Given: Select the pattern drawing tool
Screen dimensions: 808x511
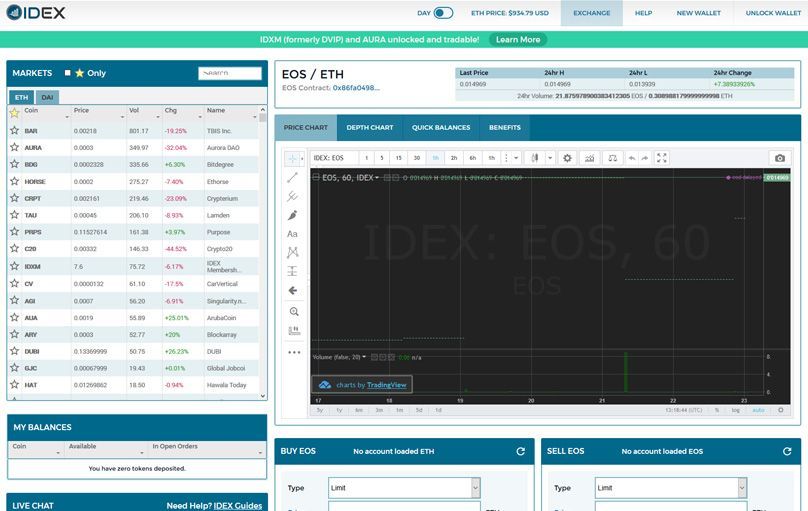Looking at the screenshot, I should (293, 252).
